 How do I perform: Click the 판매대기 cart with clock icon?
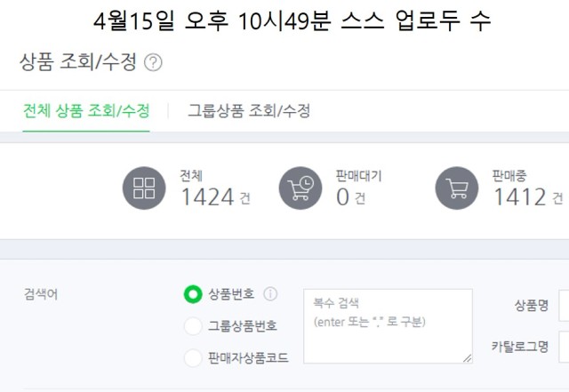click(301, 188)
